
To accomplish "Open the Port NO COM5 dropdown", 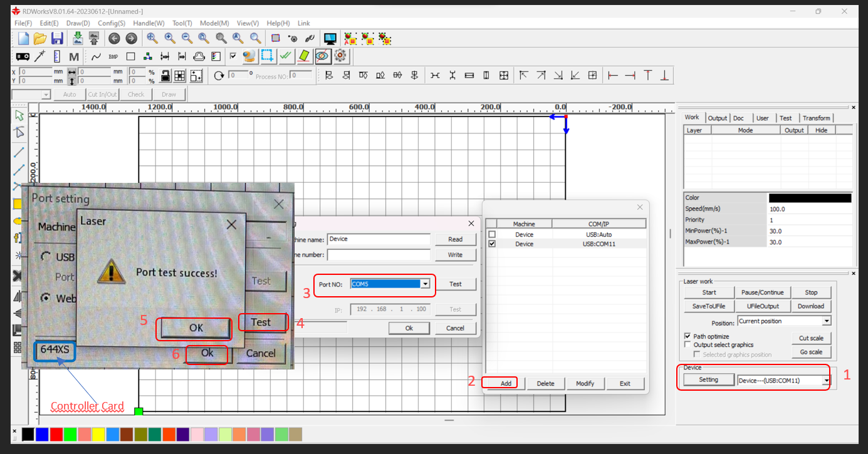I will click(426, 284).
